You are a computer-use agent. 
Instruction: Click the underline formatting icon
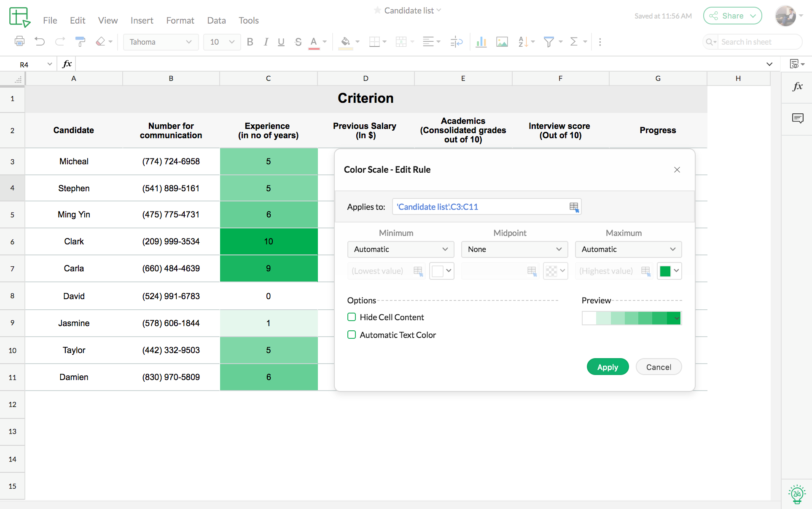coord(280,42)
